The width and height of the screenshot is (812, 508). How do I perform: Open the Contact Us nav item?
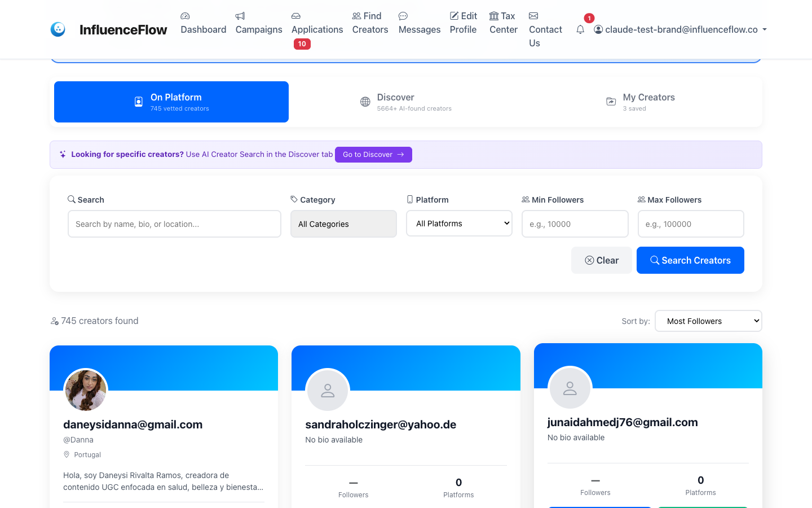pyautogui.click(x=545, y=29)
